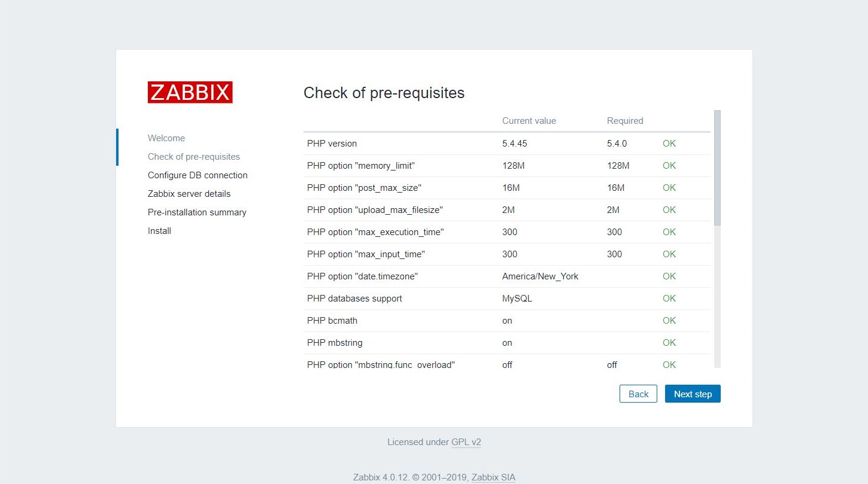Select Check of pre-requisites step
This screenshot has width=868, height=484.
194,157
